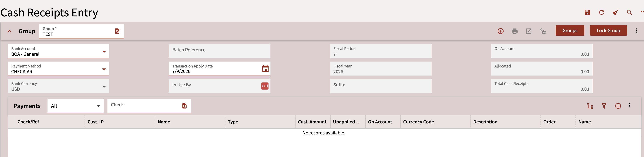Add a new group with the plus icon

(500, 31)
